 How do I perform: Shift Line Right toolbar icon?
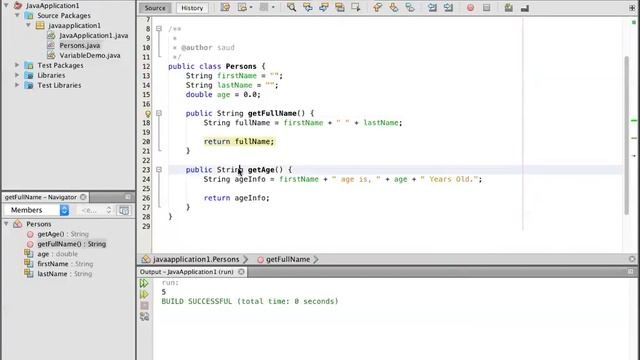point(448,7)
